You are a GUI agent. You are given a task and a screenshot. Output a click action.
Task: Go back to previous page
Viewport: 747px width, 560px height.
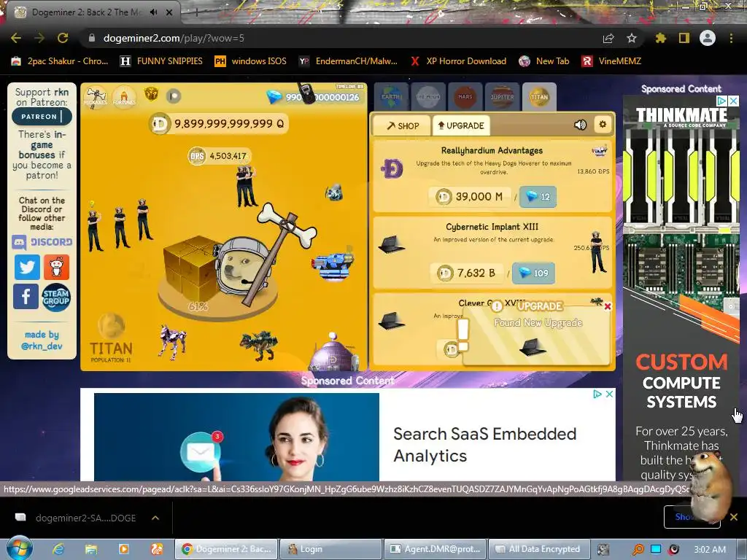pyautogui.click(x=16, y=38)
